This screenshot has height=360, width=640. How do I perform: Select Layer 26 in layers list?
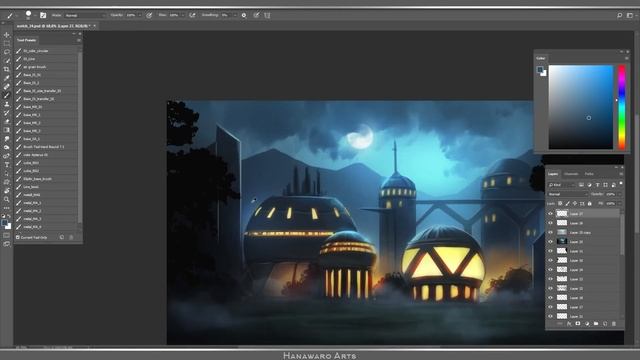click(x=584, y=223)
